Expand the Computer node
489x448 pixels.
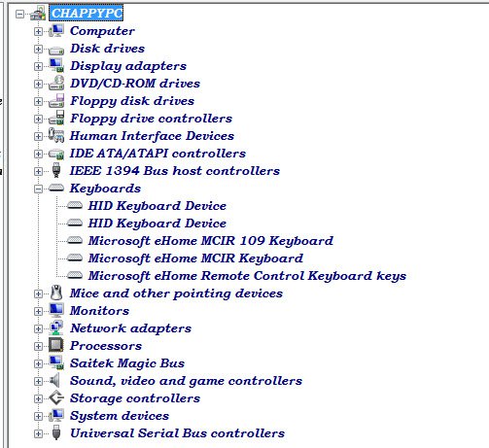click(38, 31)
